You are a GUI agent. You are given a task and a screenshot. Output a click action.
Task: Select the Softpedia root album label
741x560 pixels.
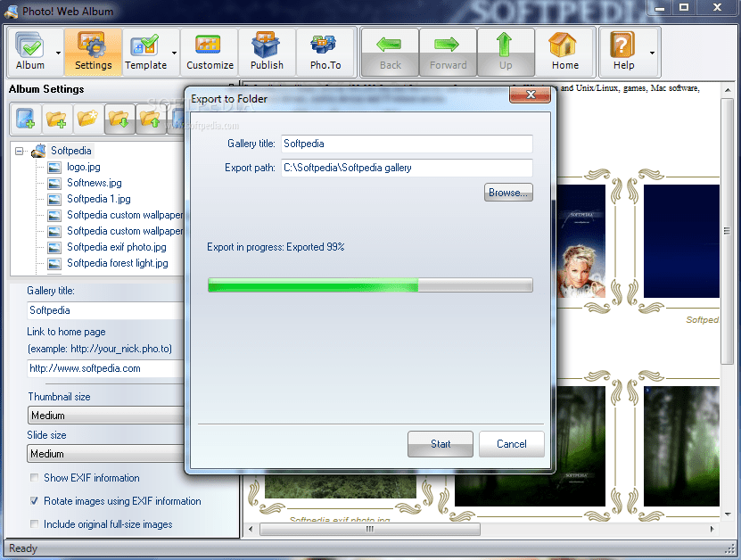(x=70, y=151)
